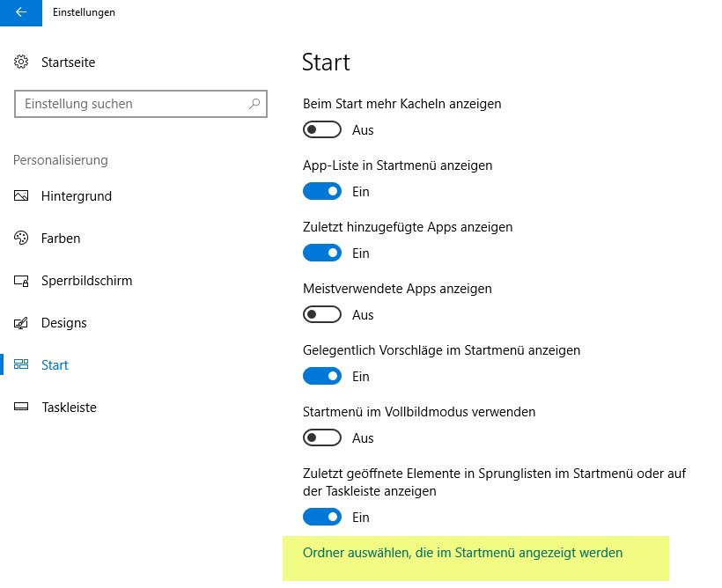Viewport: 722px width, 588px height.
Task: Click the back arrow button
Action: [20, 12]
